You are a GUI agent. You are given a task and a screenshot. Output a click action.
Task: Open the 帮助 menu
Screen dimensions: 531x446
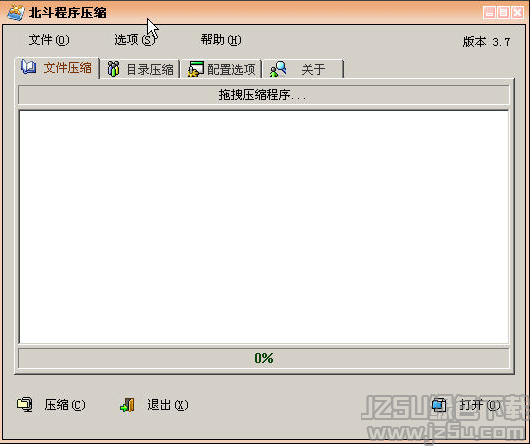coord(221,40)
